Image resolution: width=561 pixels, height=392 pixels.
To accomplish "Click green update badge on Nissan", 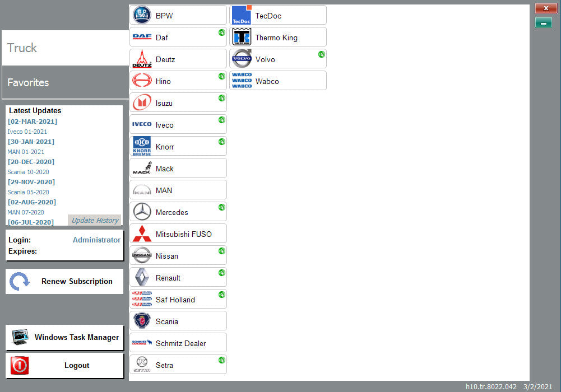I will point(222,251).
